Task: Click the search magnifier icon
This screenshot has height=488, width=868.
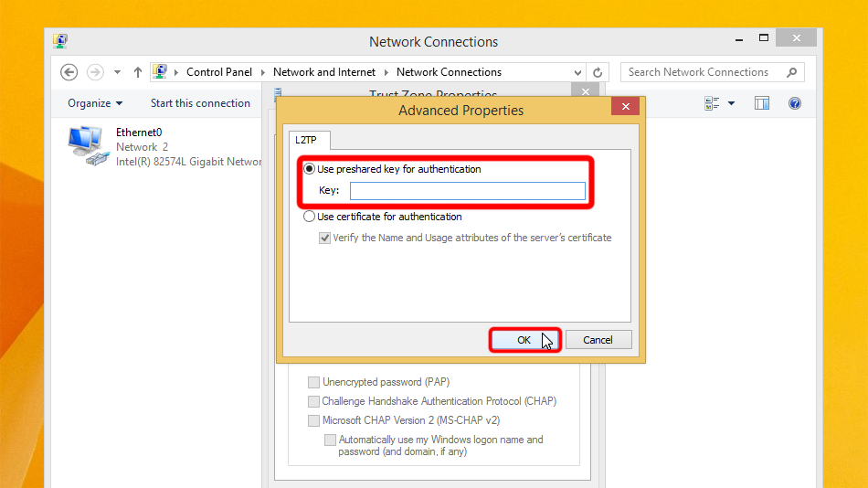Action: pos(792,72)
